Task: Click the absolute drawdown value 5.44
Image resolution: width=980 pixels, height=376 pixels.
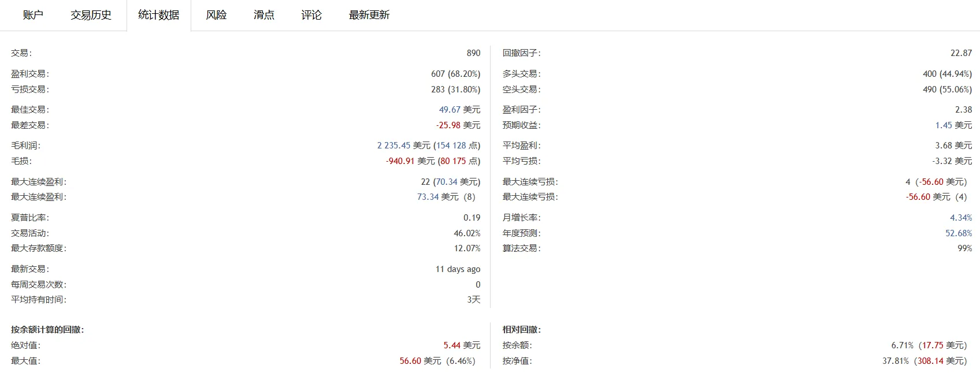Action: coord(452,345)
